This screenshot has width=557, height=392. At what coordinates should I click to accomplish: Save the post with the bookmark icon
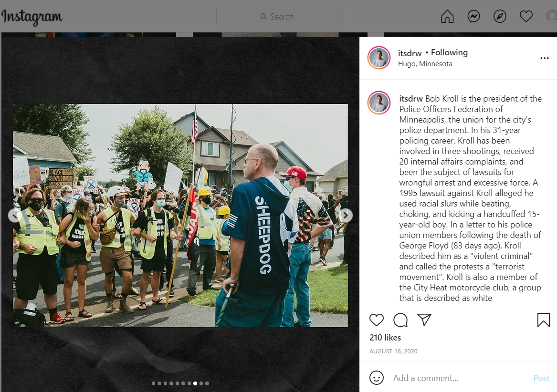point(544,320)
